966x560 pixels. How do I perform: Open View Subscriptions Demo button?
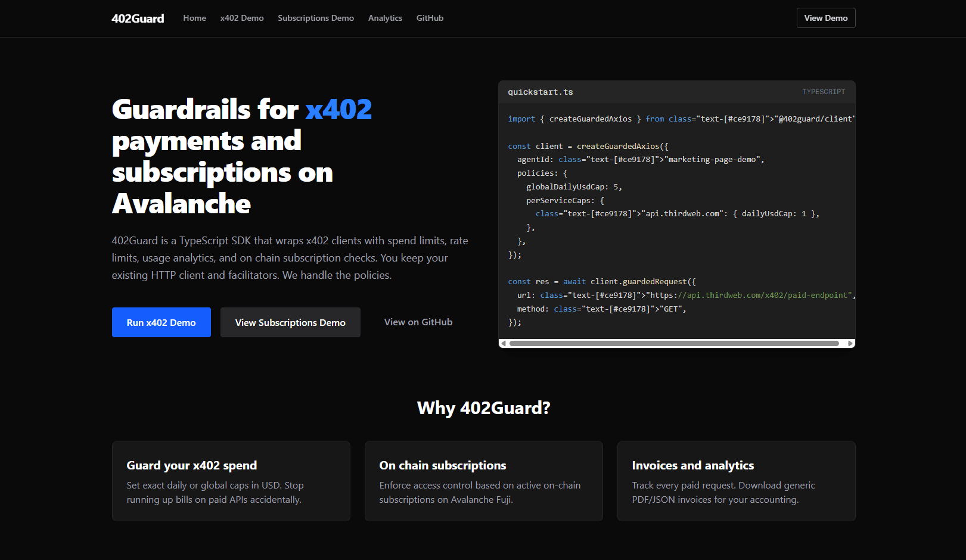pyautogui.click(x=290, y=322)
